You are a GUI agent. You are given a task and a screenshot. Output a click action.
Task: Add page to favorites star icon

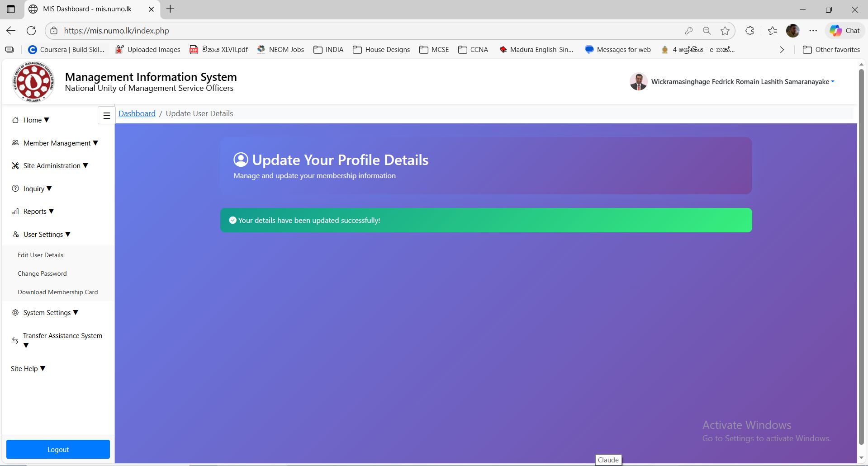[x=725, y=31]
